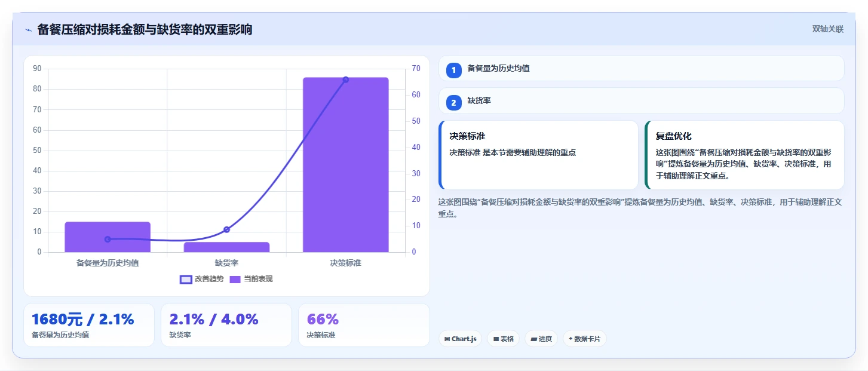The height and width of the screenshot is (371, 868).
Task: Select the 决策标准 info card
Action: pos(538,155)
